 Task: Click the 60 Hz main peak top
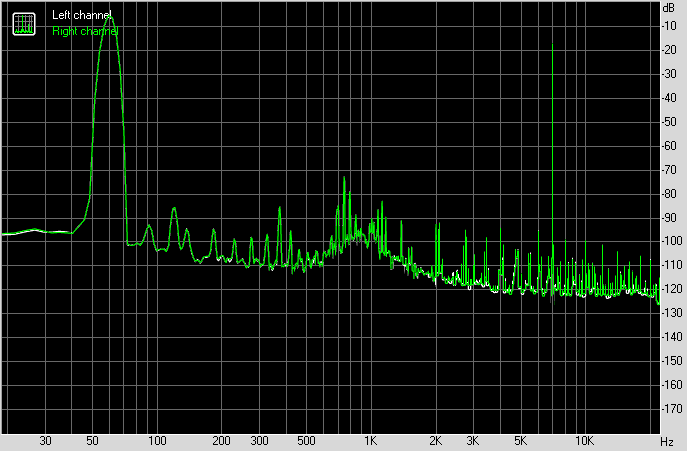[x=111, y=18]
